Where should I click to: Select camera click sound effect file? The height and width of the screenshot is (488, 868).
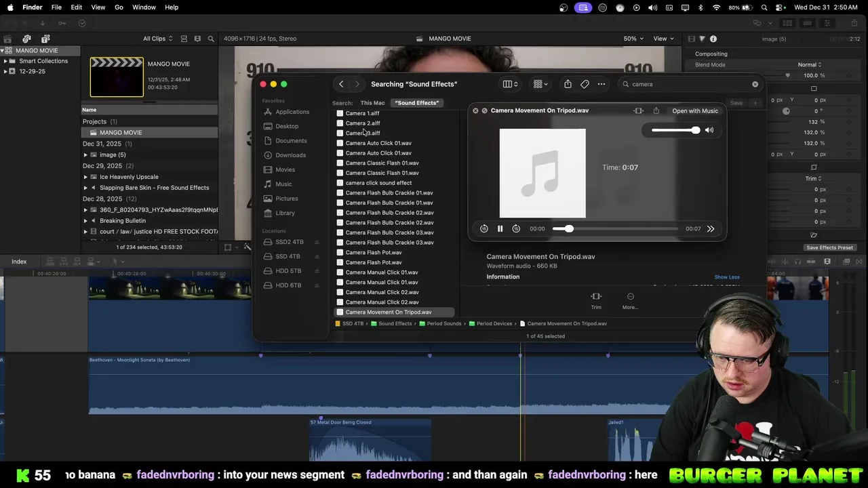[x=378, y=183]
